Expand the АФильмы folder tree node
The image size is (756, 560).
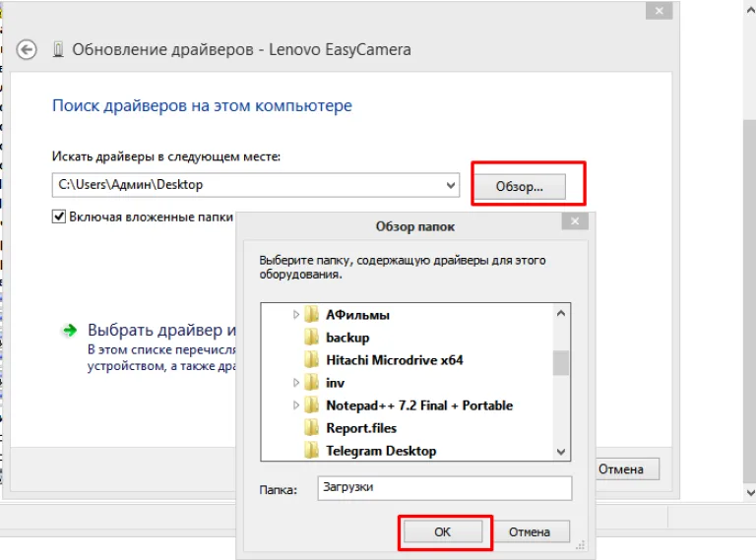(296, 315)
